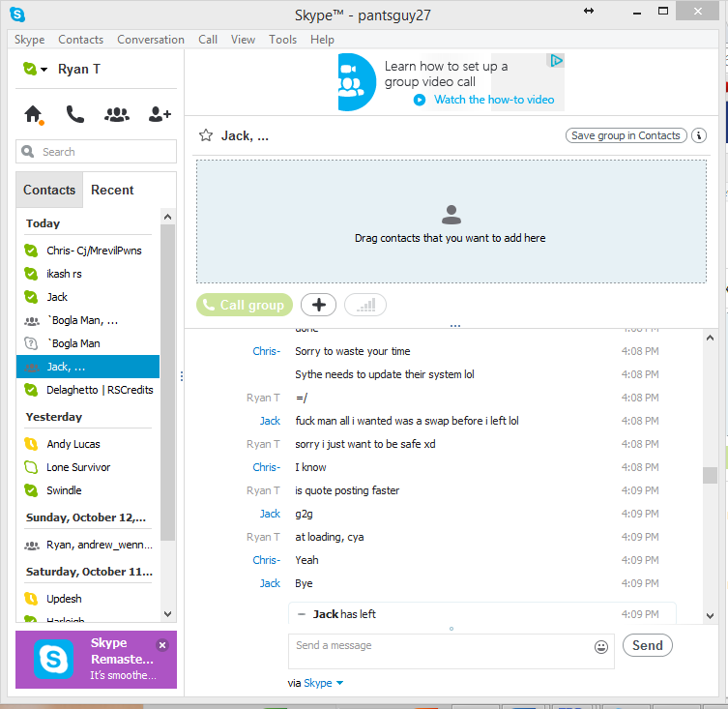Open the Conversation menu

click(x=151, y=40)
